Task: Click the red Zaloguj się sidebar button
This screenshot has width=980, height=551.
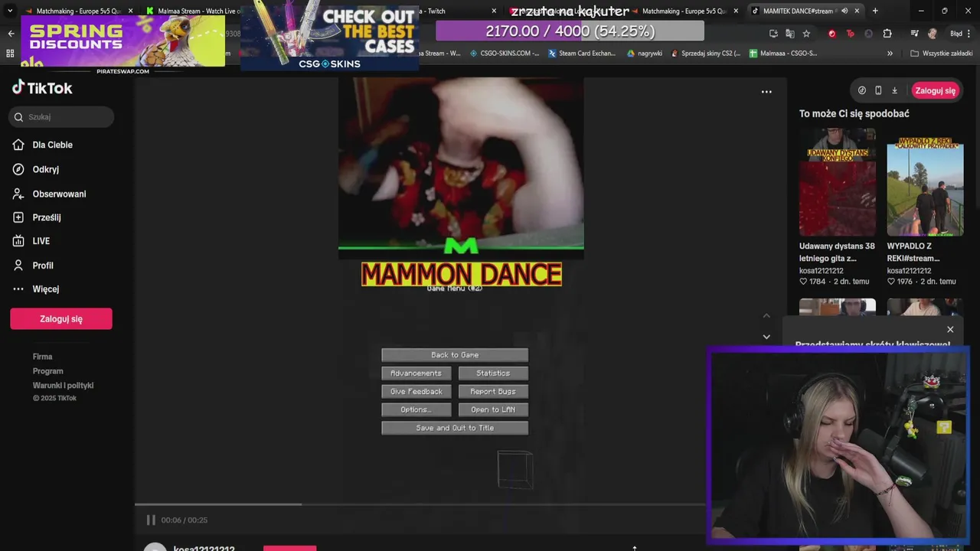Action: click(61, 319)
